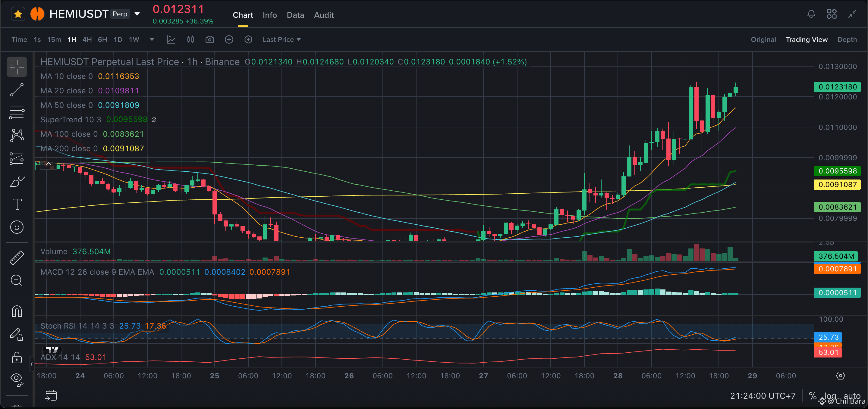Toggle lock all drawings padlock
The image size is (868, 409).
(17, 357)
